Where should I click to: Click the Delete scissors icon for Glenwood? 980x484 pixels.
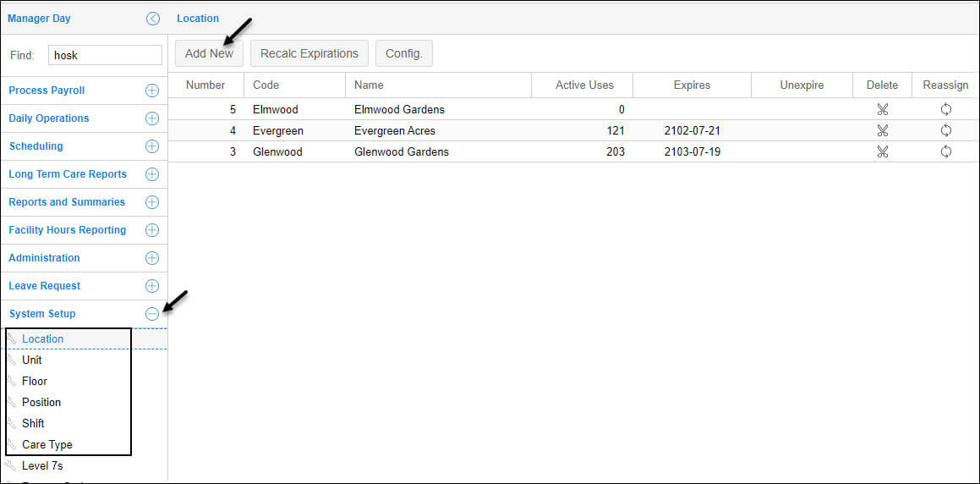(882, 151)
